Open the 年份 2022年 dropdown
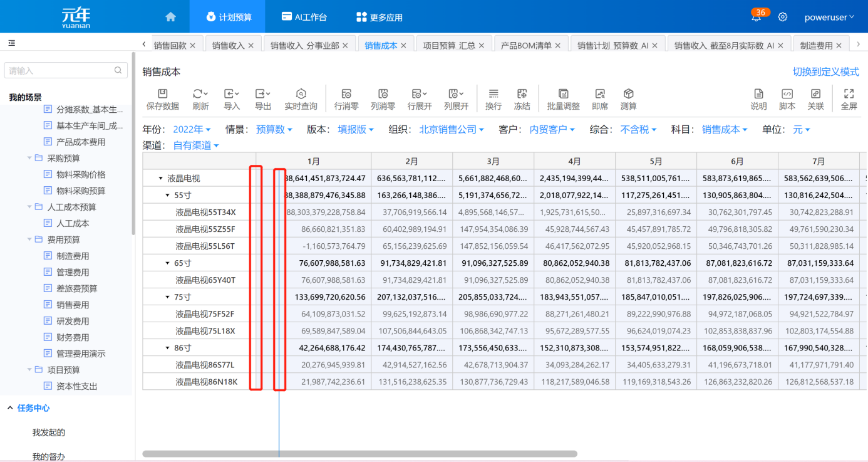The height and width of the screenshot is (462, 868). pos(192,130)
